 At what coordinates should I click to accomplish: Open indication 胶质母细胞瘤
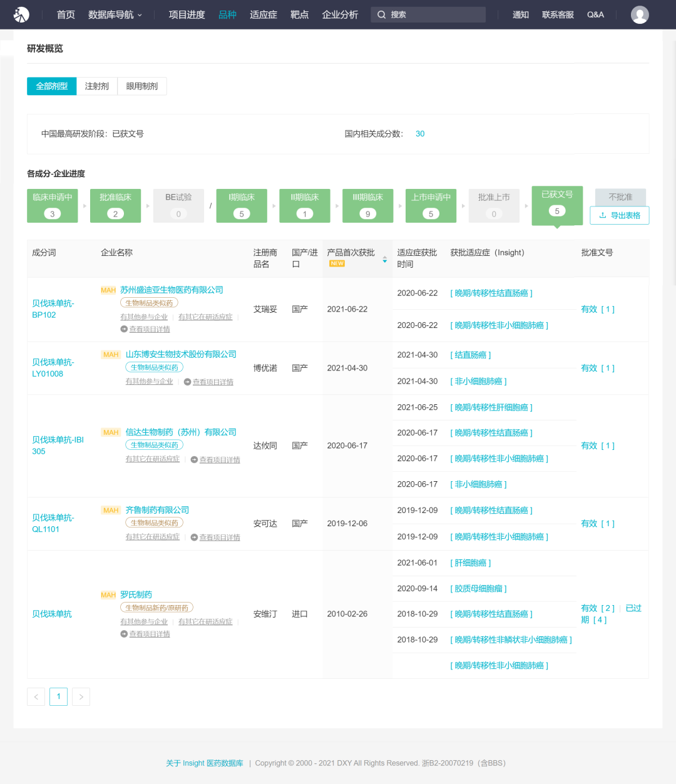tap(479, 589)
